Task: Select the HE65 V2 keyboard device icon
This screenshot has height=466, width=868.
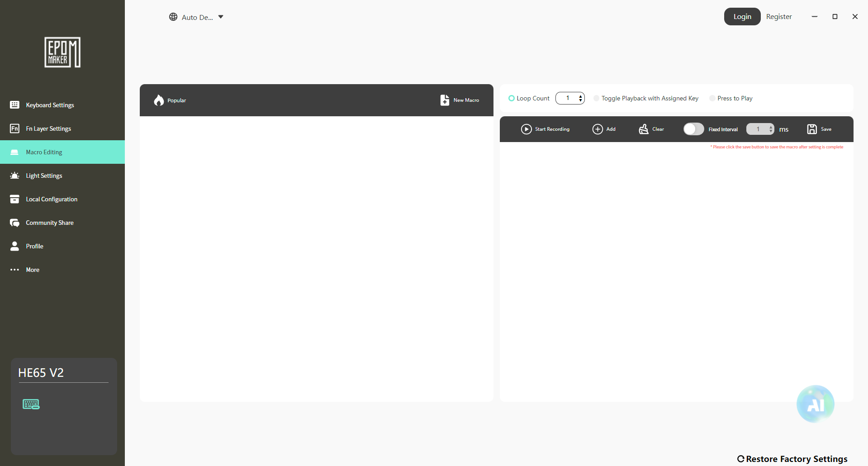Action: click(31, 404)
